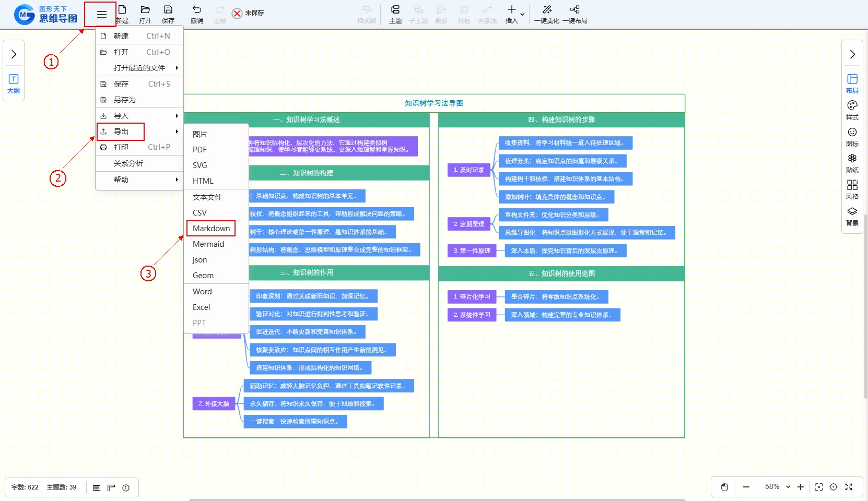868x501 pixels.
Task: Click the 未保存 unsaved status button
Action: click(x=248, y=13)
